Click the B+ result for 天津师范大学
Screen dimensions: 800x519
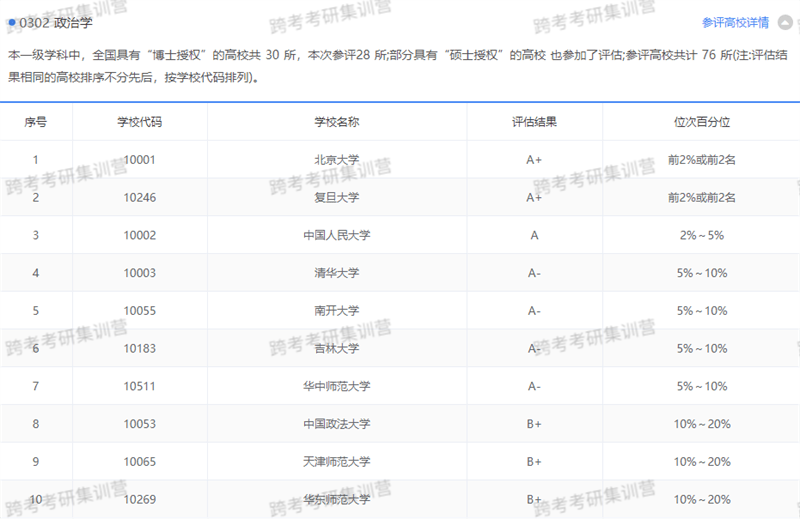coord(534,462)
